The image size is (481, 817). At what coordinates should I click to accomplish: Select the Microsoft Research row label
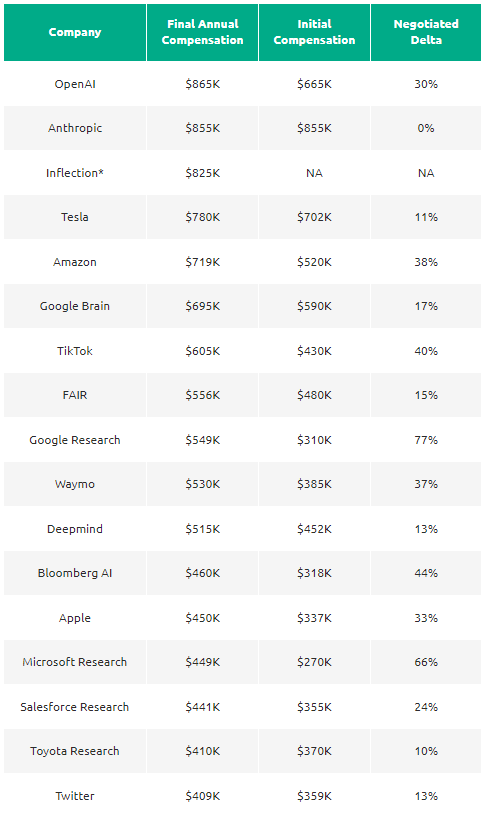click(x=75, y=662)
